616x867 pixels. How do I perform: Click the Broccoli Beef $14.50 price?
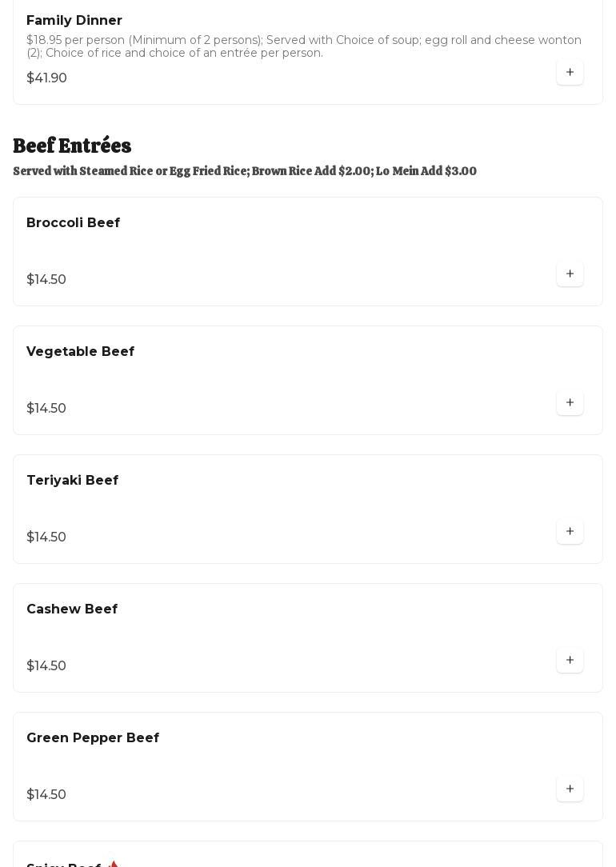point(46,280)
